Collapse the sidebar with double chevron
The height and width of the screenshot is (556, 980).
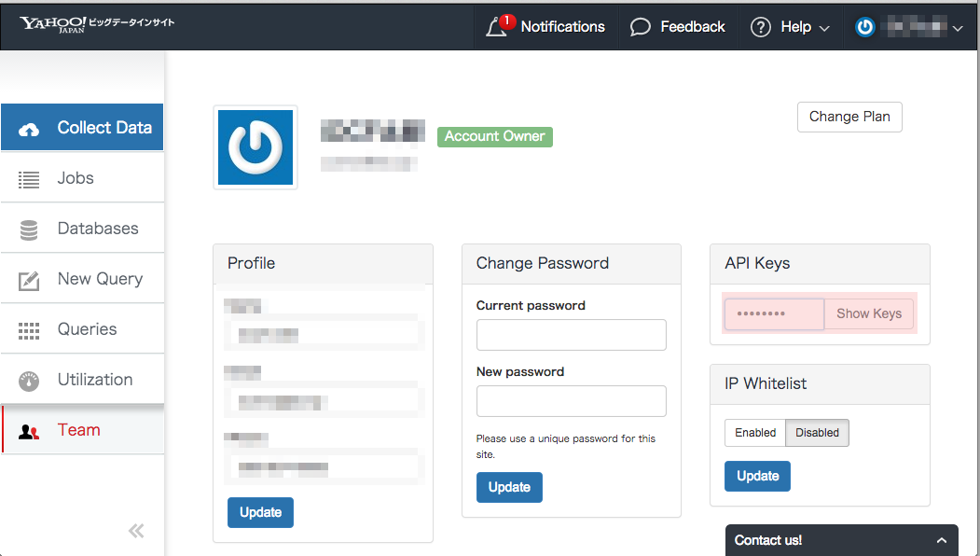(x=136, y=531)
